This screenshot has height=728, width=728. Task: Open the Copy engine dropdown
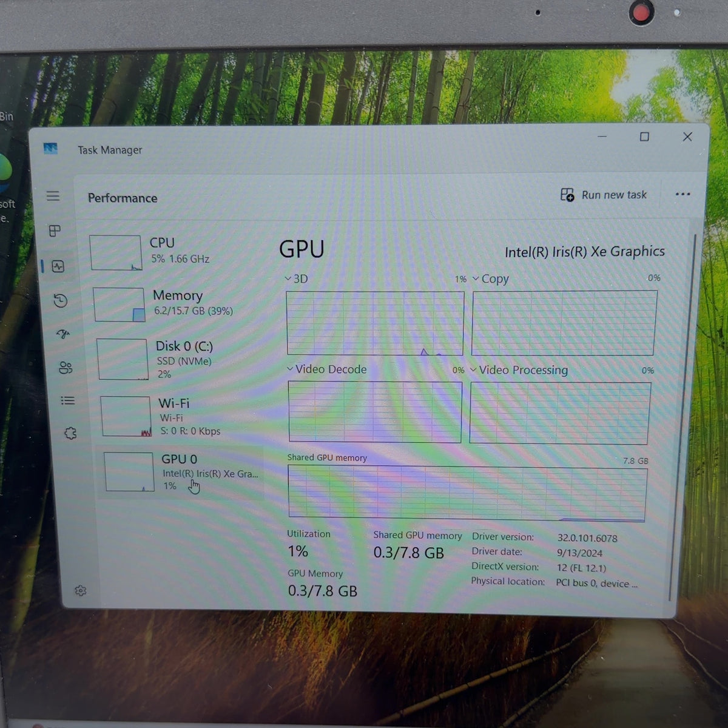(x=491, y=279)
